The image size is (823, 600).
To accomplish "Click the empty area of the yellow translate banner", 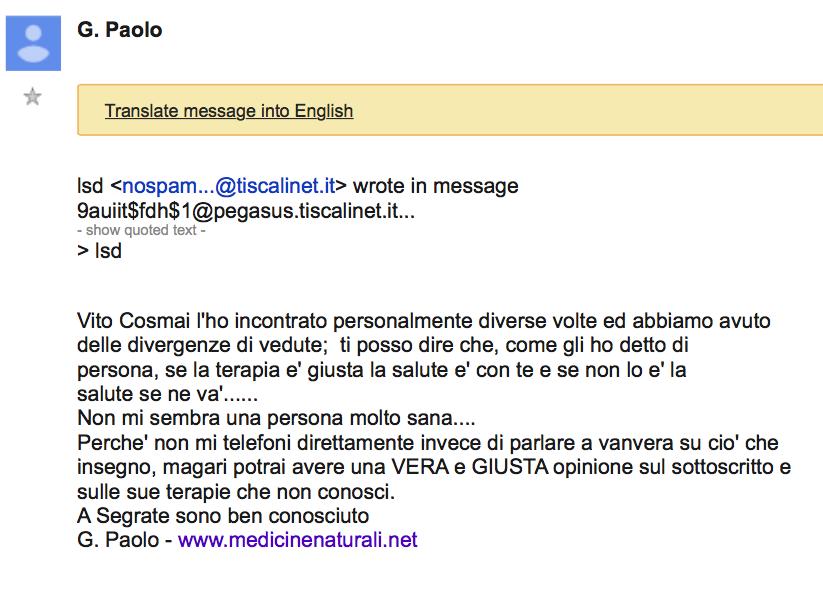I will point(577,110).
